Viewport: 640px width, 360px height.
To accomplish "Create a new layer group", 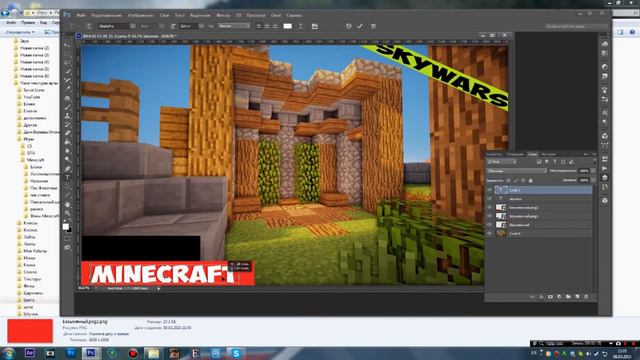I will (x=568, y=297).
